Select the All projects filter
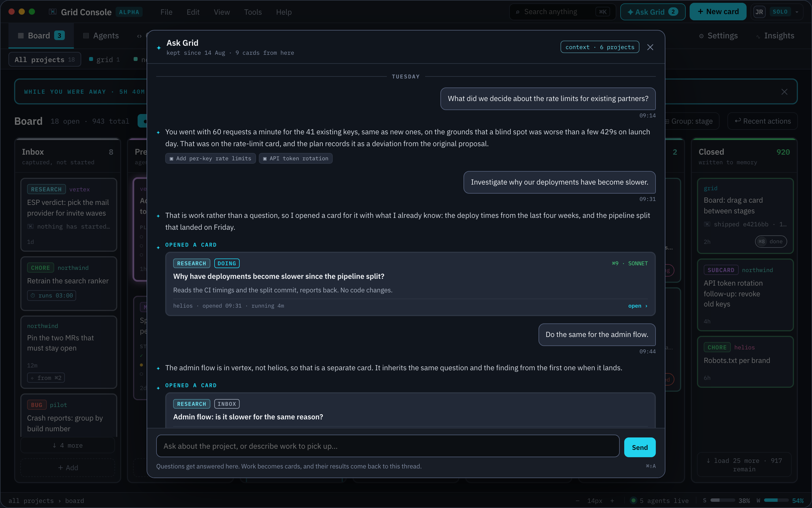The image size is (812, 508). click(45, 60)
